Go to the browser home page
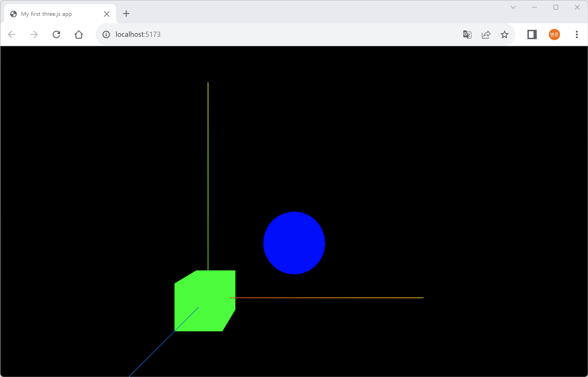This screenshot has width=588, height=377. pyautogui.click(x=79, y=34)
